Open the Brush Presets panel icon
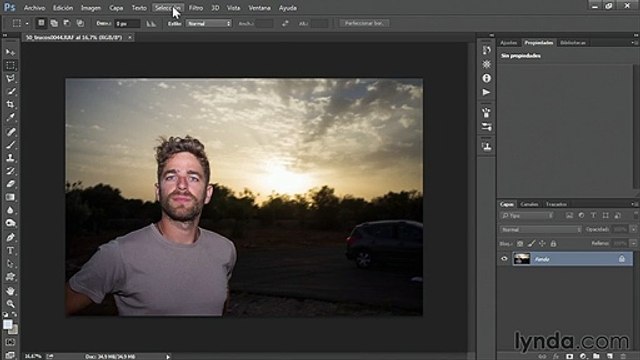640x360 pixels. tap(486, 127)
